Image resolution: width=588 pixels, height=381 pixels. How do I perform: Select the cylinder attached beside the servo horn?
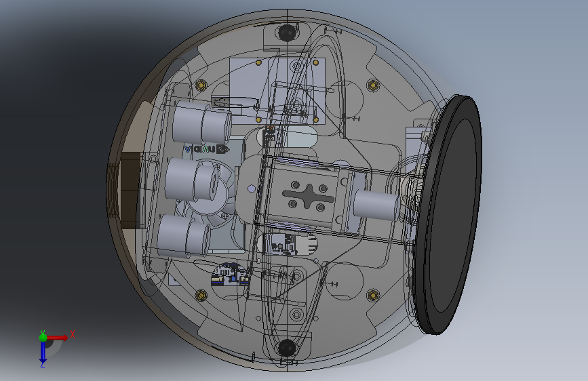pyautogui.click(x=376, y=205)
